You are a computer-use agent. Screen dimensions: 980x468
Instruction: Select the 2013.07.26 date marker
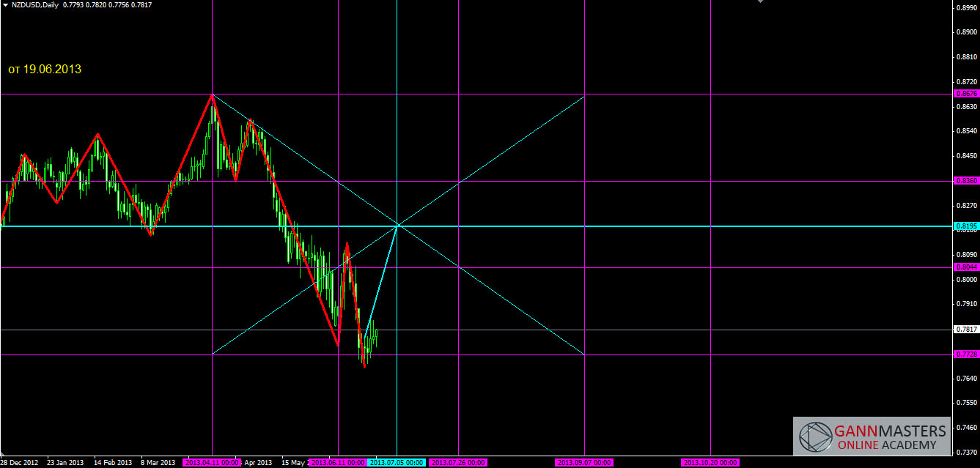(x=457, y=463)
